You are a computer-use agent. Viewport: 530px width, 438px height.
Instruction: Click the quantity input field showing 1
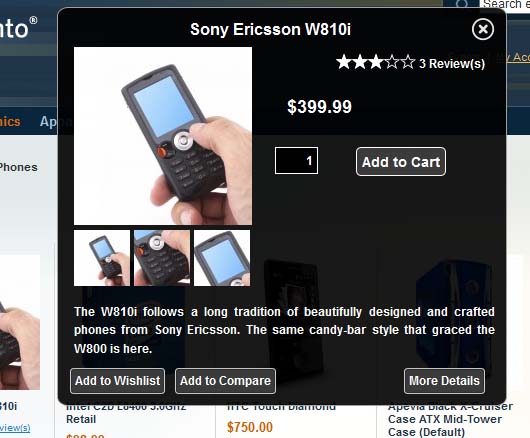tap(296, 161)
